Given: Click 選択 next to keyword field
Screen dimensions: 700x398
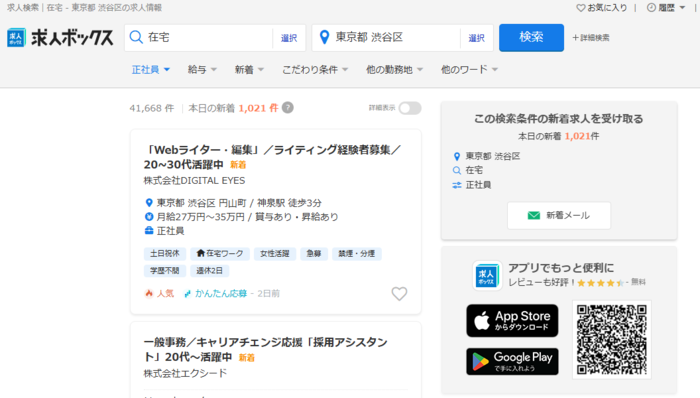Looking at the screenshot, I should [x=289, y=38].
